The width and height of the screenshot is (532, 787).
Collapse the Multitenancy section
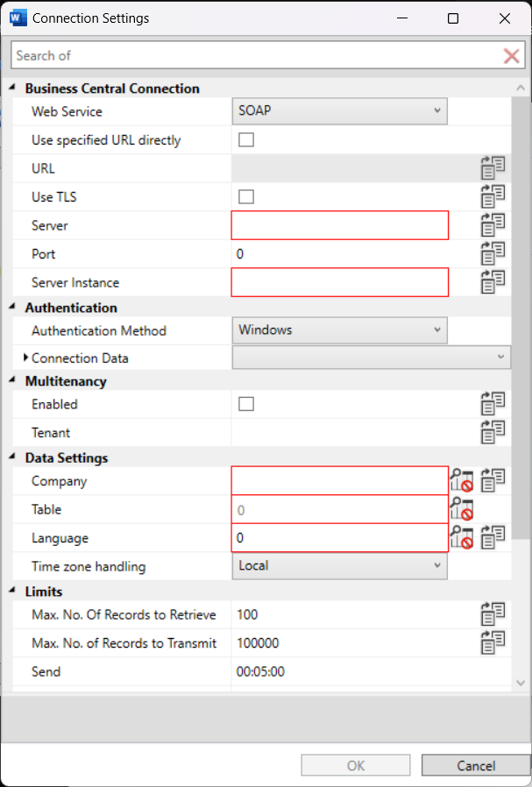click(12, 380)
